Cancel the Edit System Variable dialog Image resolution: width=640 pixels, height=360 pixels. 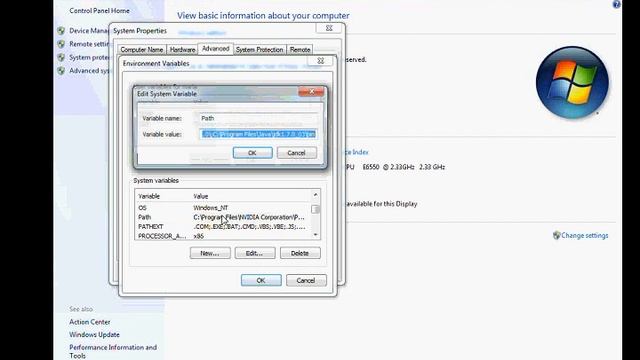click(x=296, y=153)
